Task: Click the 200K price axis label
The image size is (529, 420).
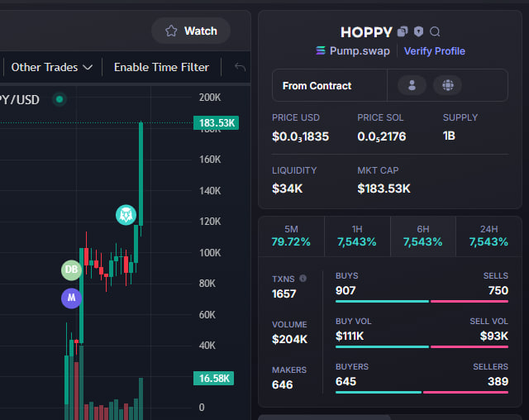Action: pos(210,98)
